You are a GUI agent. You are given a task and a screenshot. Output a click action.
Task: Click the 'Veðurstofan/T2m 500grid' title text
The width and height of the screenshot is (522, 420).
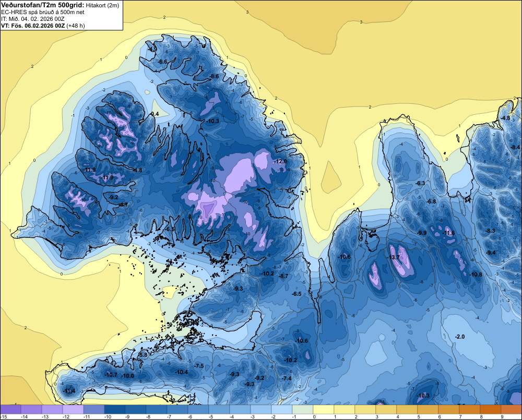pyautogui.click(x=43, y=5)
